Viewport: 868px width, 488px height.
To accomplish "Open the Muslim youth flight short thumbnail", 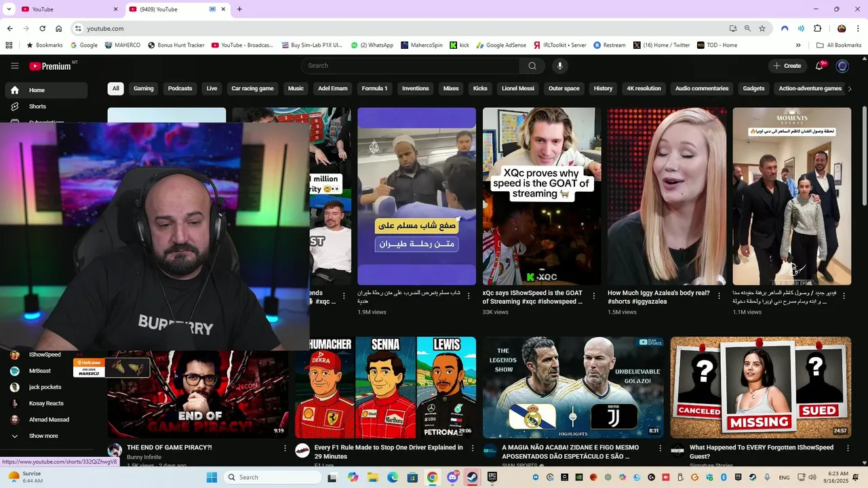I will tap(417, 197).
